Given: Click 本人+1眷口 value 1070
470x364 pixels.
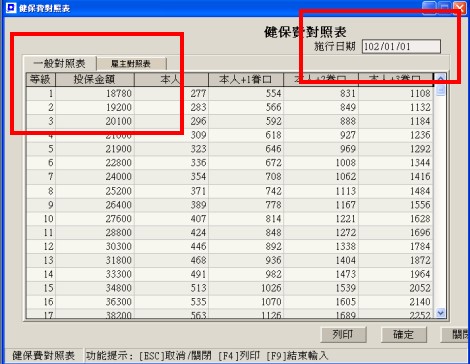Looking at the screenshot, I should 246,302.
